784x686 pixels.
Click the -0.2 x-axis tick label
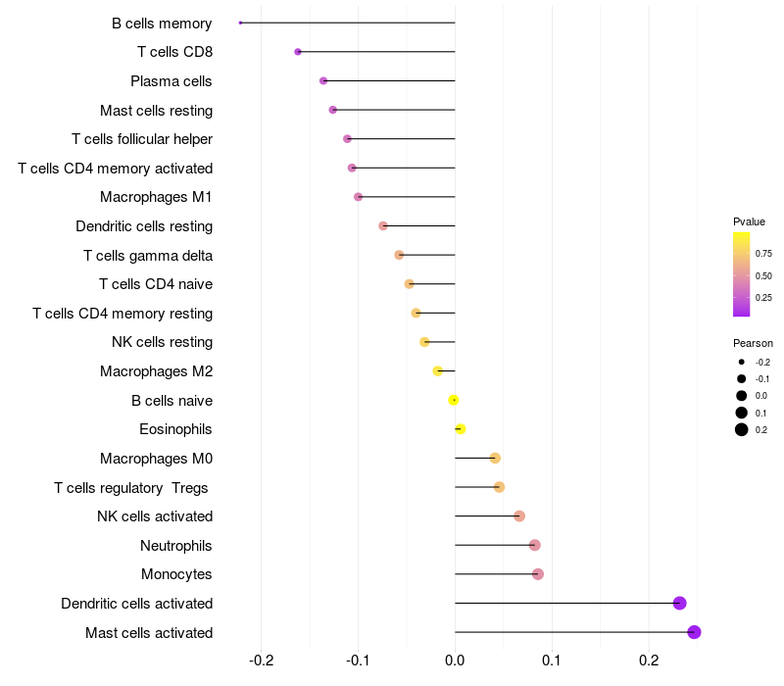click(260, 660)
